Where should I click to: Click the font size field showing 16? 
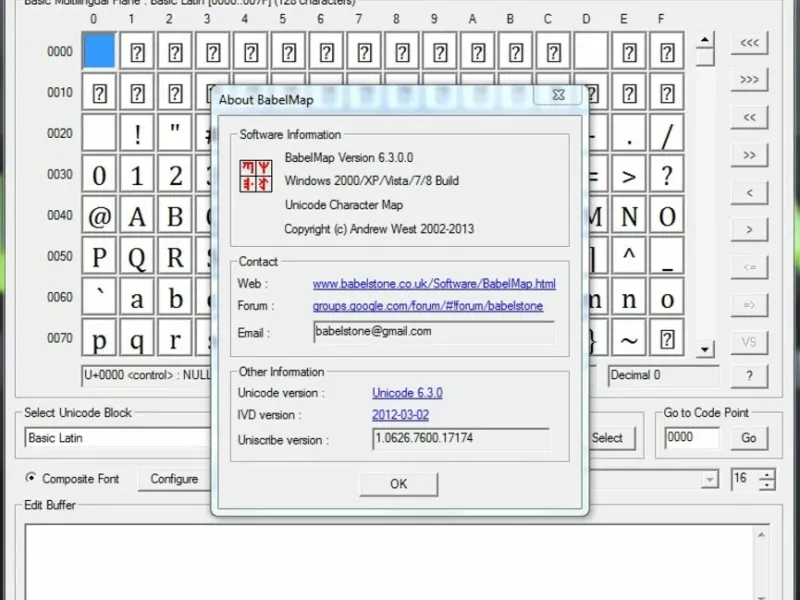tap(745, 479)
